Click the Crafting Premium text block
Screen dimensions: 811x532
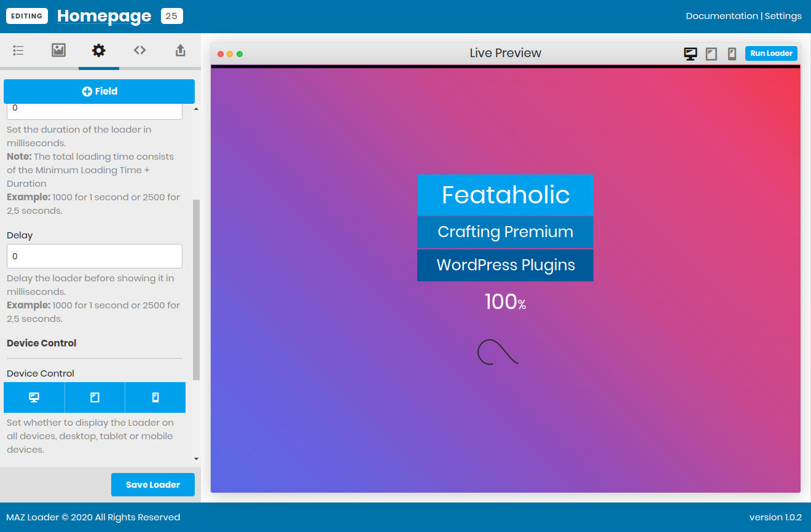[506, 232]
